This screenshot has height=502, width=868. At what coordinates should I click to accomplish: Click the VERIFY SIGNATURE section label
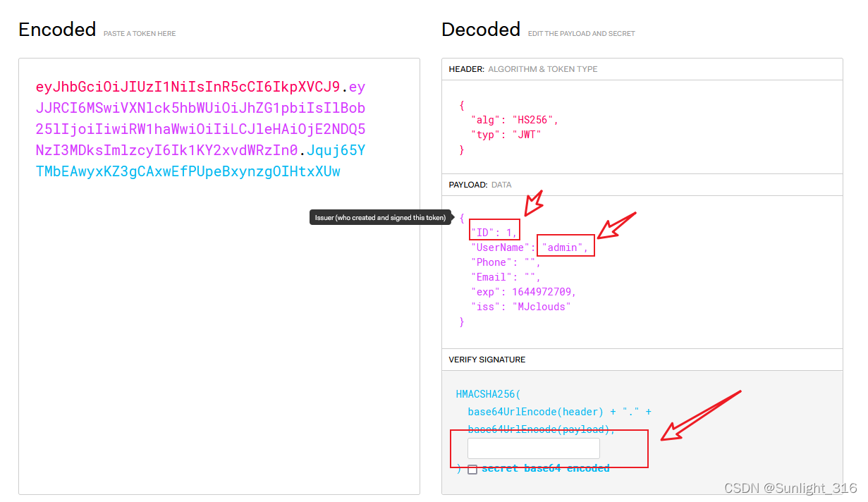487,360
